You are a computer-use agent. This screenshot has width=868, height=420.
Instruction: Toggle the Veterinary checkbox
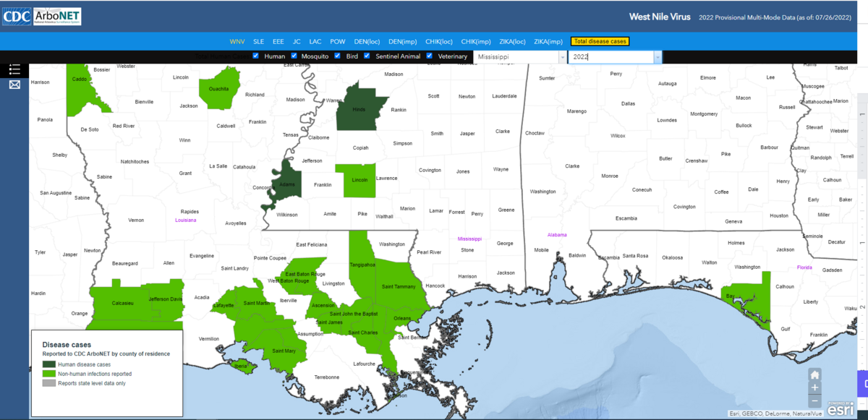430,56
